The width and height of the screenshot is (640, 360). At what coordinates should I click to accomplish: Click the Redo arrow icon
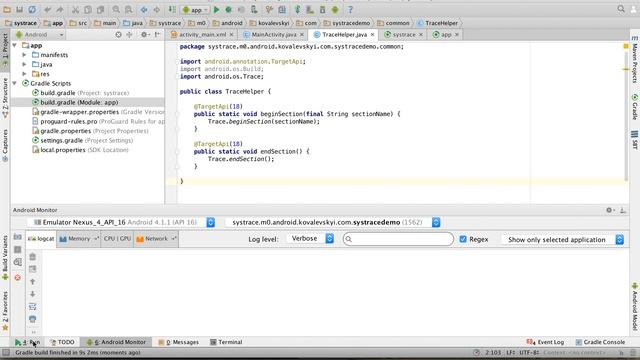click(x=60, y=9)
